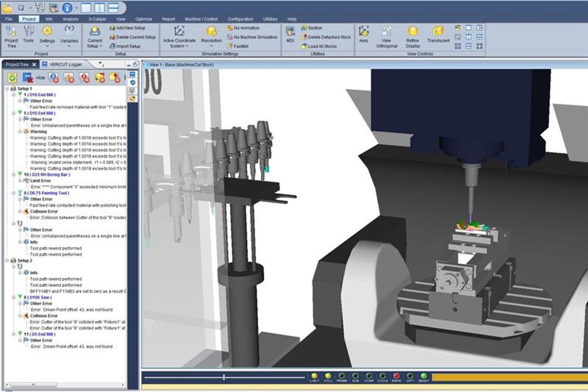The height and width of the screenshot is (392, 588).
Task: Toggle the OPTI status light
Action: coord(410,376)
